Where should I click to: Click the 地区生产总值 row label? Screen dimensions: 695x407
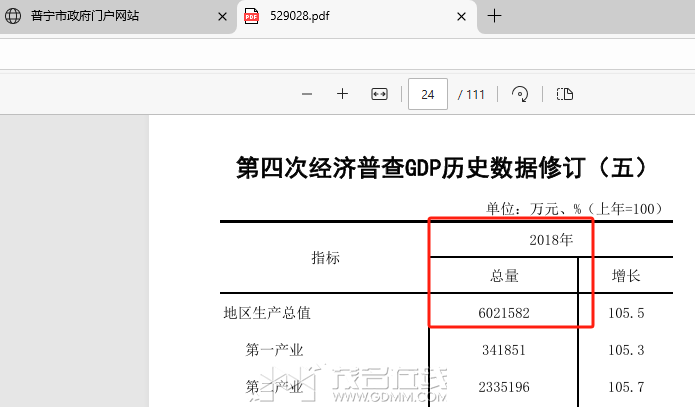(x=267, y=313)
